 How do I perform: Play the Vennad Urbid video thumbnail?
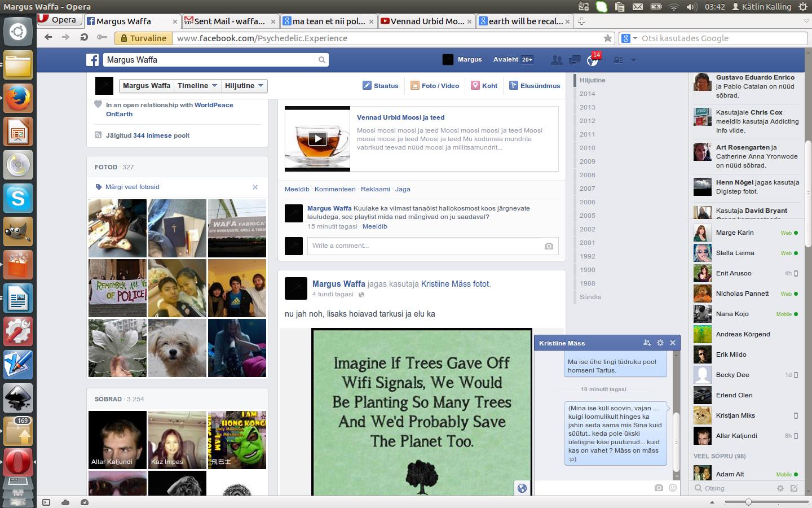coord(317,138)
